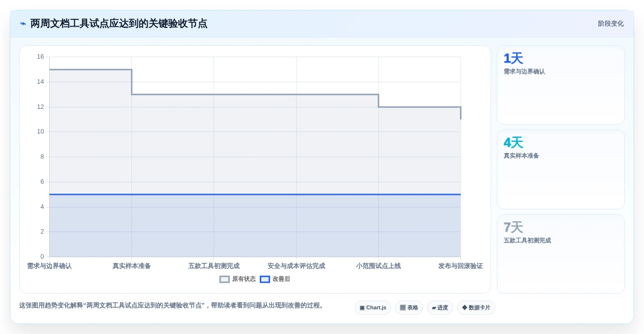Screen dimensions: 644x334
Task: Click the y-axis value 10
Action: (40, 132)
